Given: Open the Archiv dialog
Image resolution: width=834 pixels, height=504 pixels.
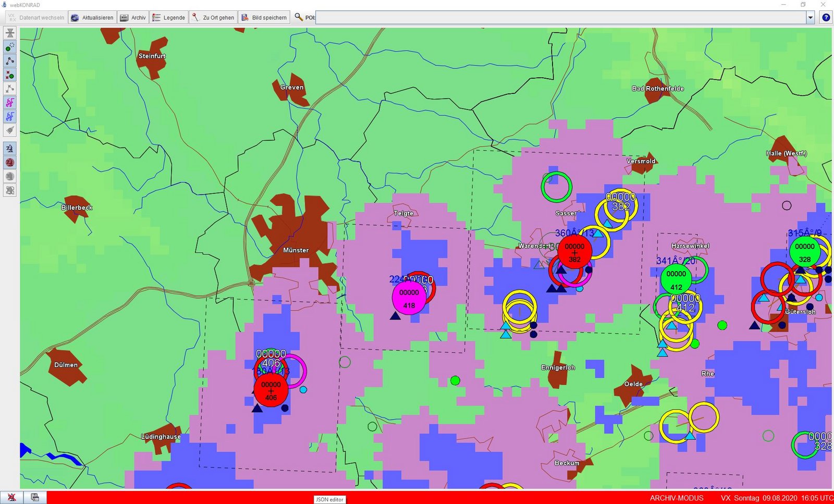Looking at the screenshot, I should tap(133, 18).
